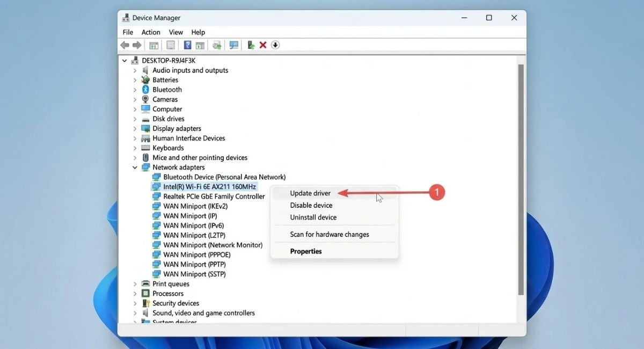Click the Realtek PCIe GbE adapter icon
The image size is (644, 349).
[x=156, y=197]
